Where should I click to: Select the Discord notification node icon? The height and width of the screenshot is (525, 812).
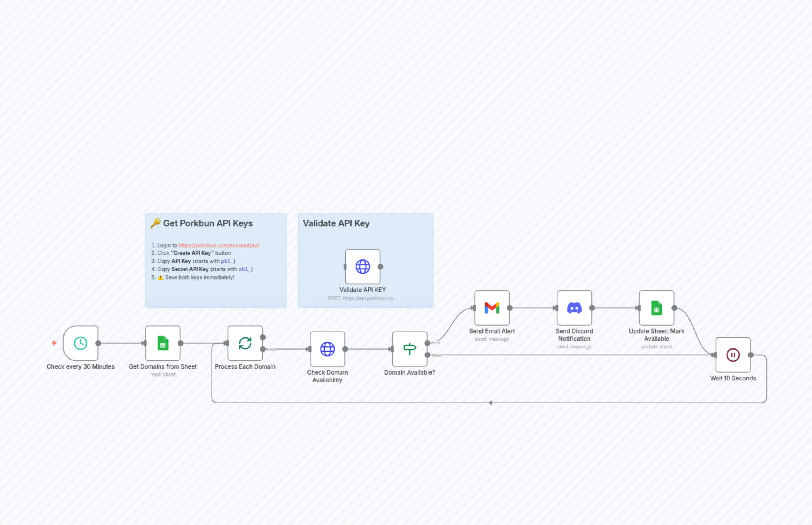tap(574, 307)
